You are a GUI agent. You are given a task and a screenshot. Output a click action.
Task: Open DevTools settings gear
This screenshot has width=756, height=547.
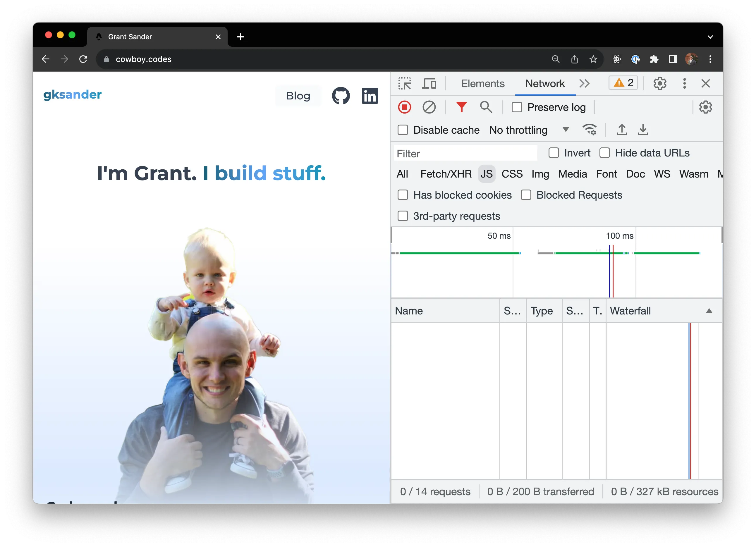[x=660, y=83]
